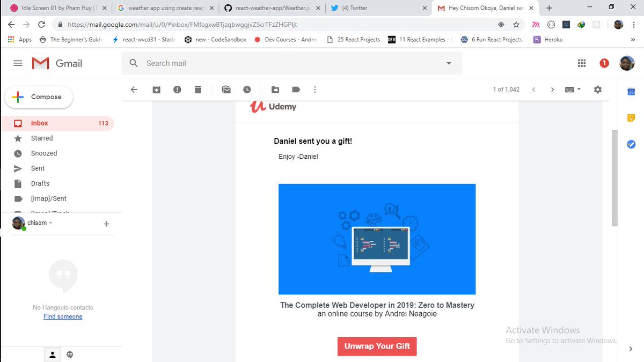The image size is (644, 362).
Task: Click the Search mail field
Action: [x=291, y=63]
